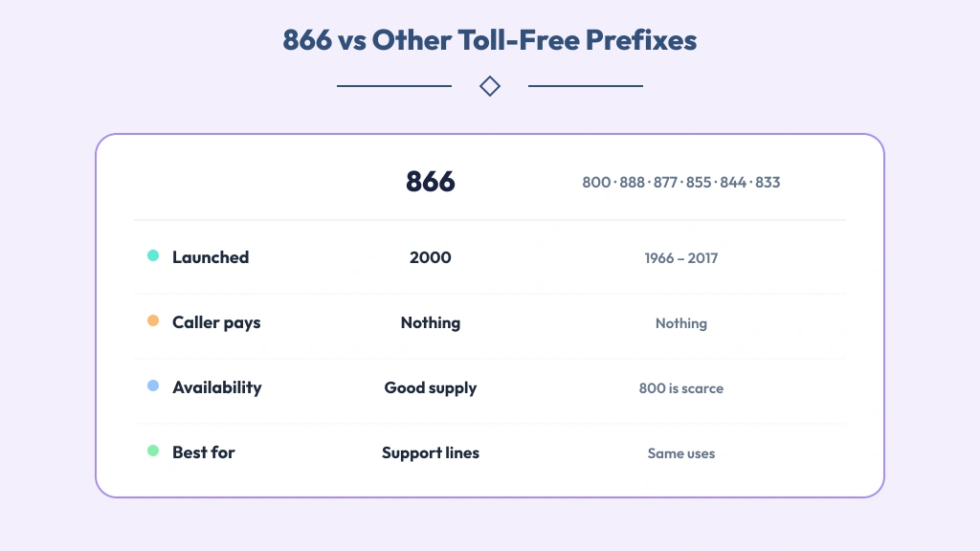Click the Launched row label
The width and height of the screenshot is (980, 551).
pyautogui.click(x=211, y=257)
